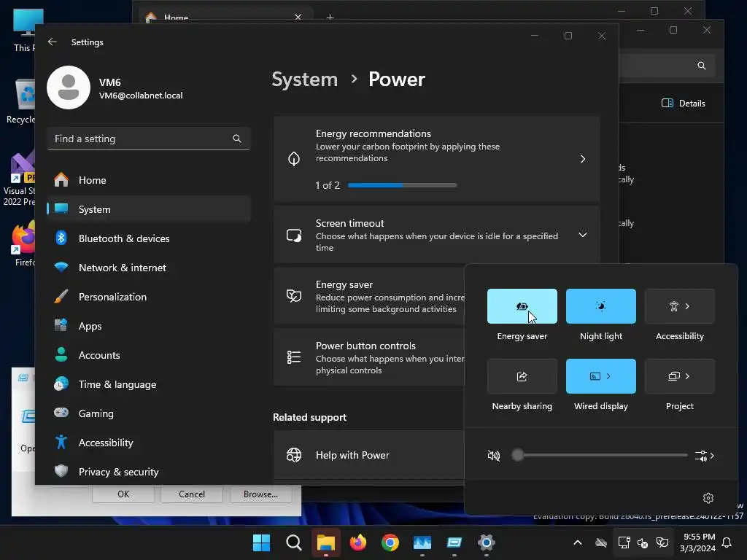
Task: Click Cancel in the background dialog
Action: pos(192,494)
